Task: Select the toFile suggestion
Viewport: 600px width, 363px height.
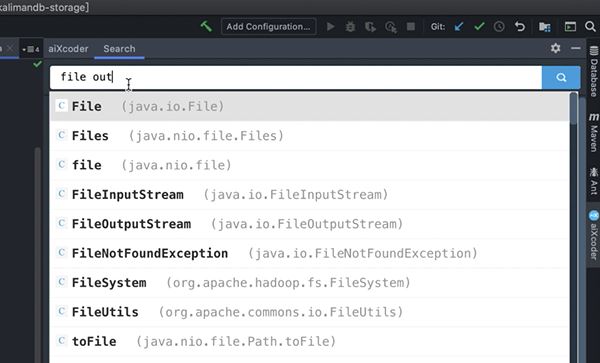Action: tap(310, 342)
